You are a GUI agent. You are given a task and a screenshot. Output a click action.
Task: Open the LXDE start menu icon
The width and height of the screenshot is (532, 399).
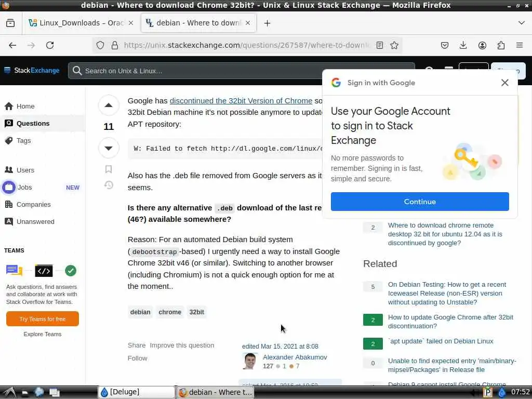pyautogui.click(x=9, y=392)
